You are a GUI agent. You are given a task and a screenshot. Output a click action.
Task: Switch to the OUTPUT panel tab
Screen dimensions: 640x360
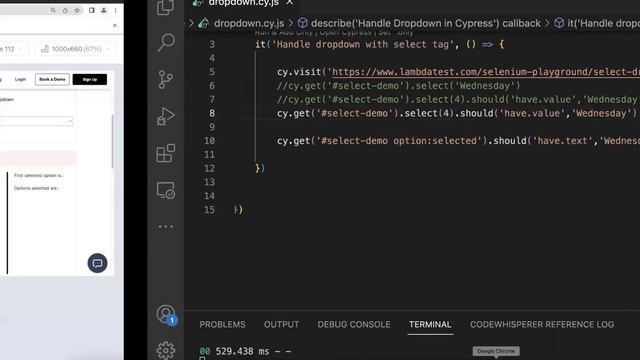[x=281, y=324]
